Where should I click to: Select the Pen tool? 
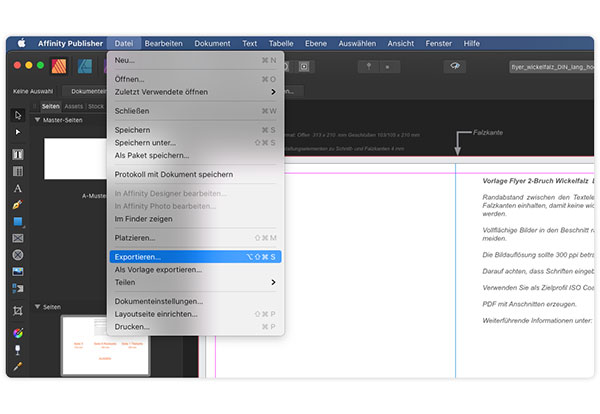[18, 205]
